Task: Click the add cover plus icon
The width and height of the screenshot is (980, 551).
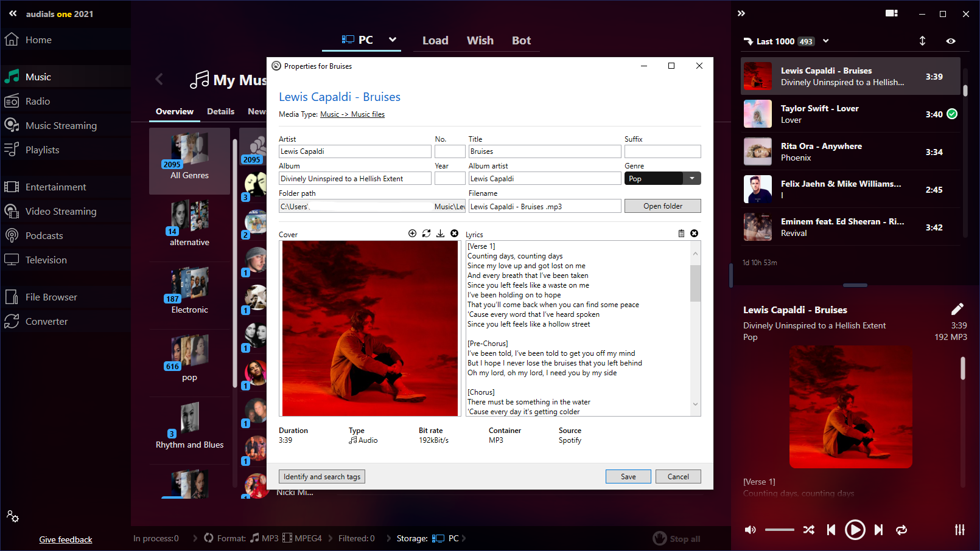Action: [412, 234]
